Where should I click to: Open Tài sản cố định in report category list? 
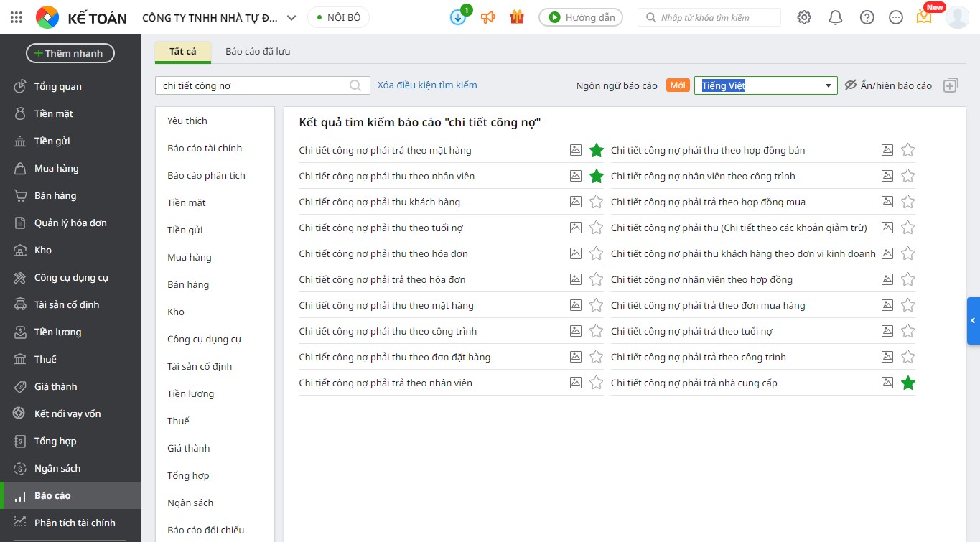tap(200, 366)
